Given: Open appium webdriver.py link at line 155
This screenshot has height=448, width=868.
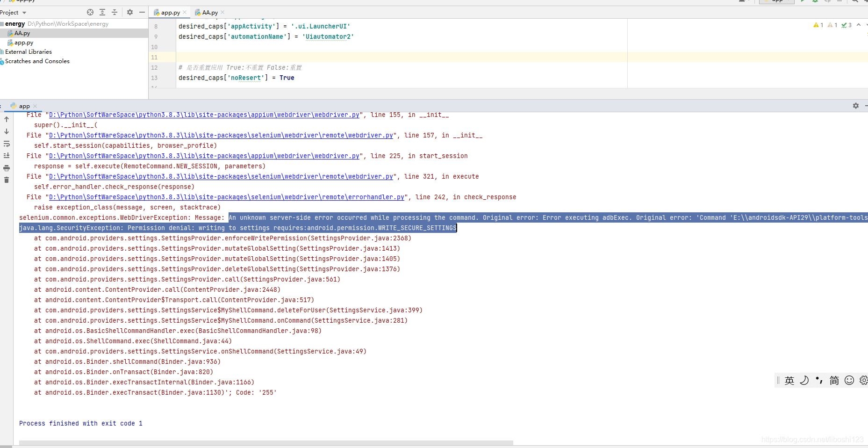Looking at the screenshot, I should (204, 115).
